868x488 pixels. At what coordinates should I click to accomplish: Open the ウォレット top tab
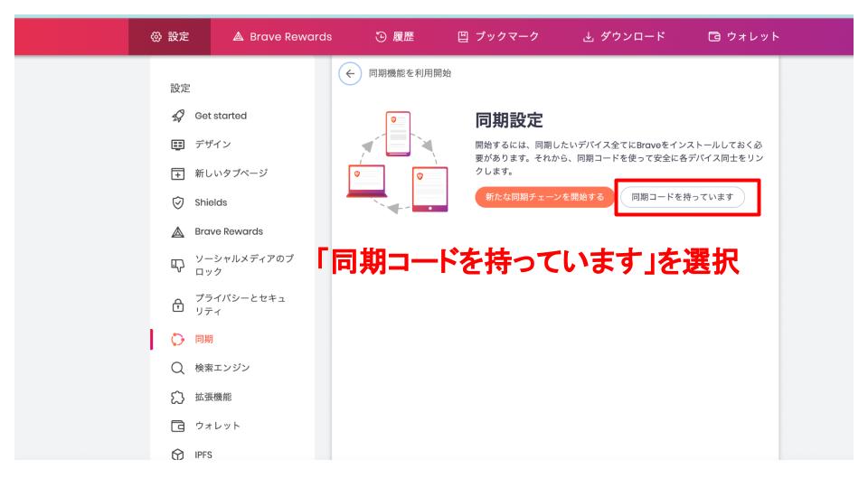coord(744,36)
